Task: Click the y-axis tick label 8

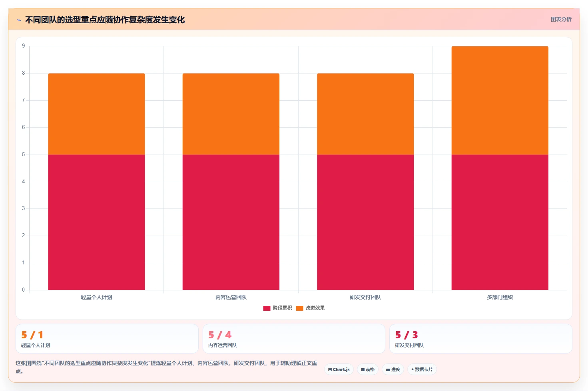Action: click(x=23, y=73)
